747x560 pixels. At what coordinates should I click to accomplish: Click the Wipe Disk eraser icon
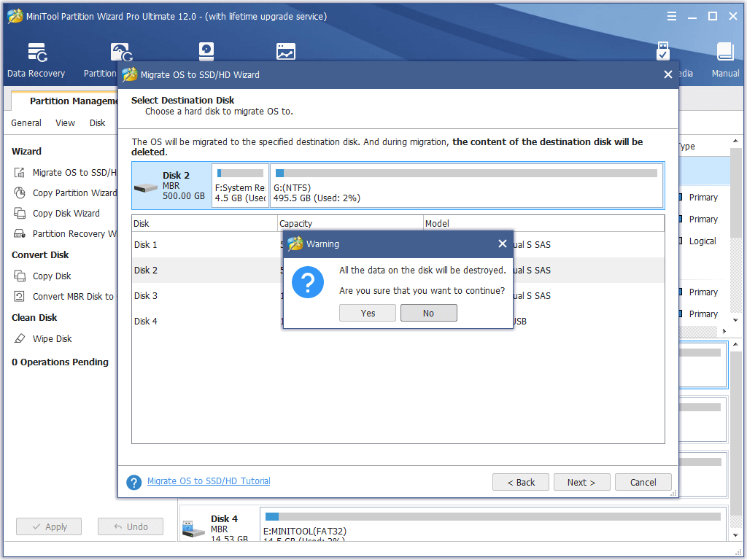[x=20, y=338]
